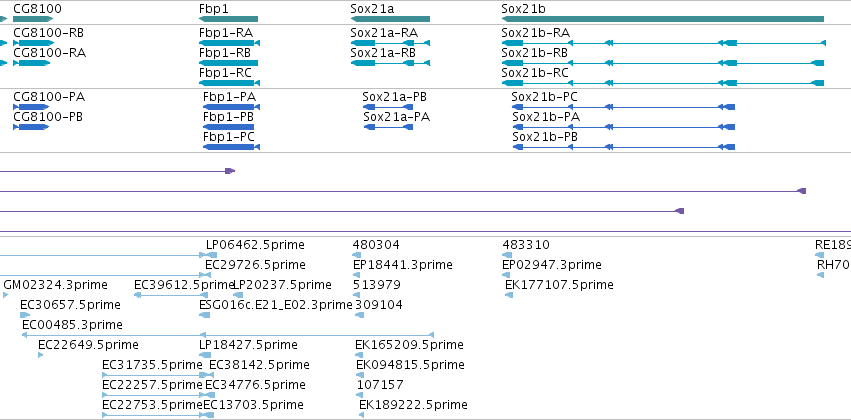Screen dimensions: 851x420
Task: Click the CG8100 gene arrow
Action: [33, 19]
